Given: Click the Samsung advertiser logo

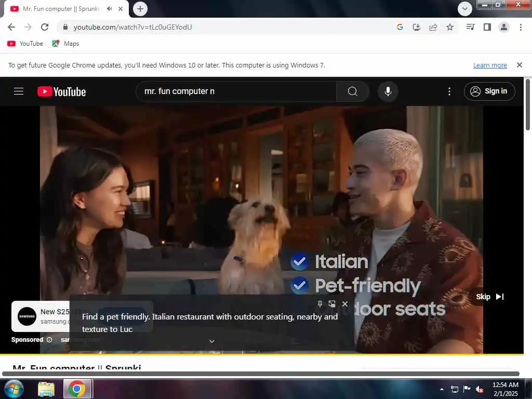Looking at the screenshot, I should pyautogui.click(x=27, y=316).
